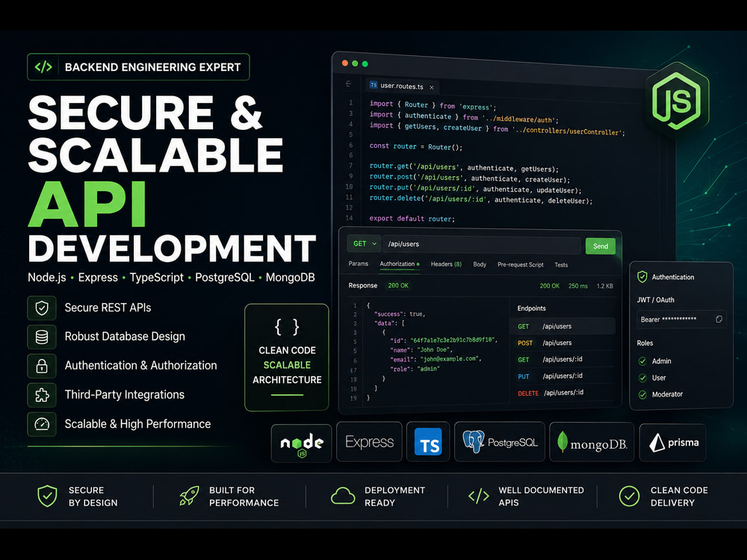Select DELETE /api/users/:id endpoint row

[x=562, y=393]
